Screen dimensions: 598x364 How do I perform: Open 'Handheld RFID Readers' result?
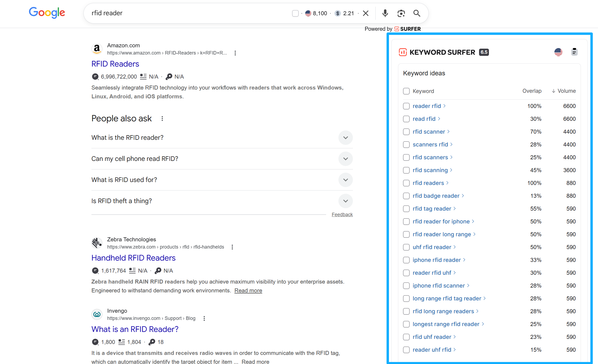(133, 258)
